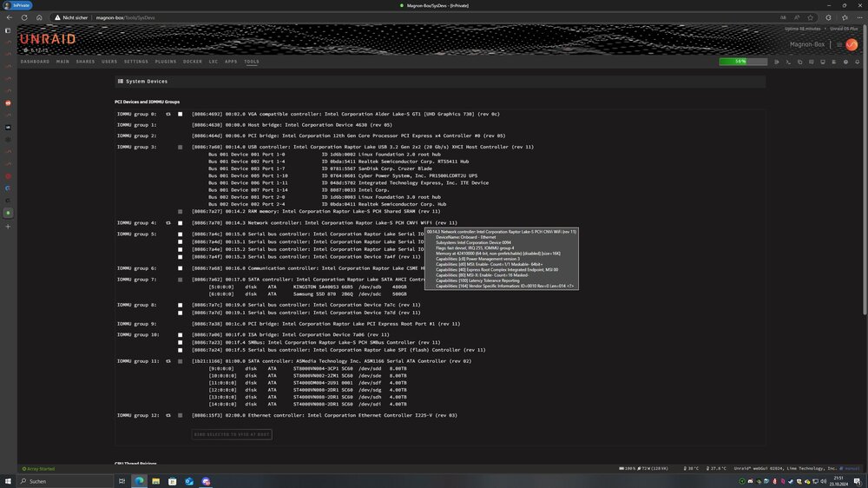Open Reddit tab in vertical tab sidebar
This screenshot has height=488, width=868.
point(8,103)
